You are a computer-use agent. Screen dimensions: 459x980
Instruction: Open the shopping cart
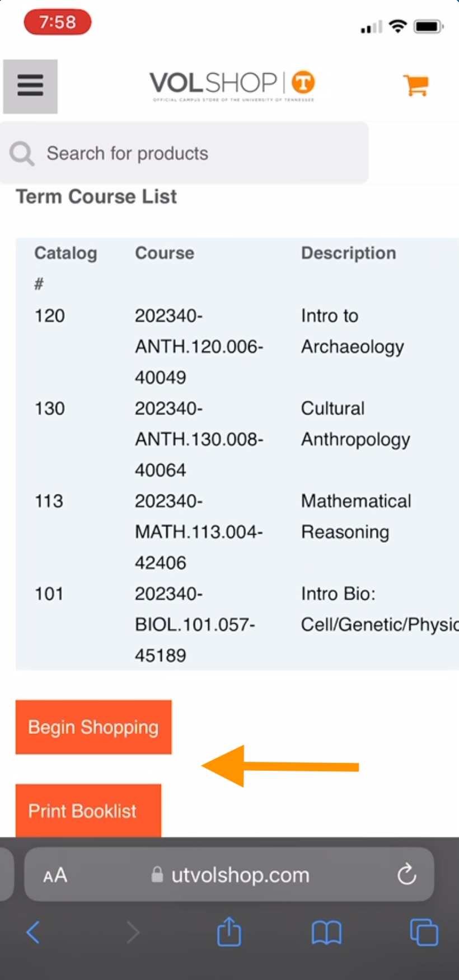click(416, 85)
